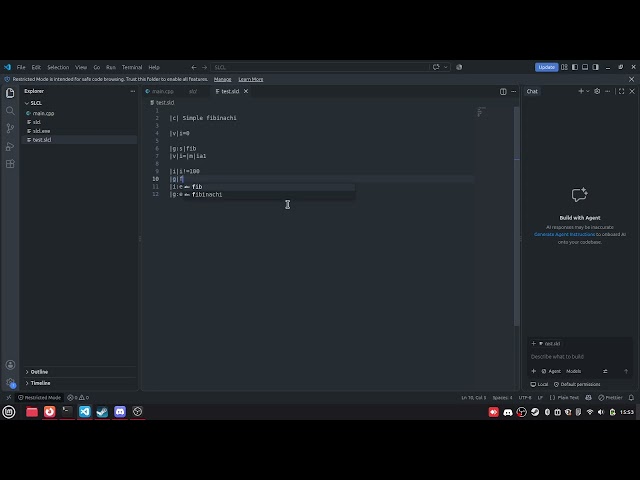
Task: Open the File menu
Action: (21, 67)
